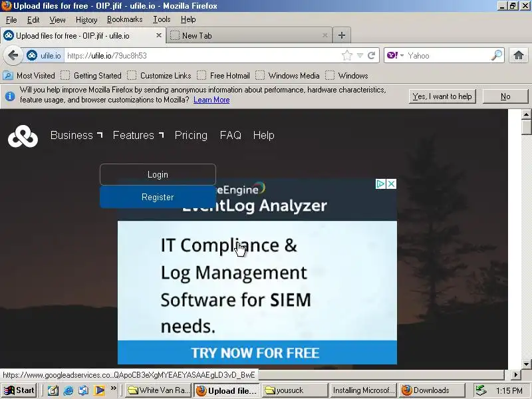Open the FAQ page link

pyautogui.click(x=230, y=135)
